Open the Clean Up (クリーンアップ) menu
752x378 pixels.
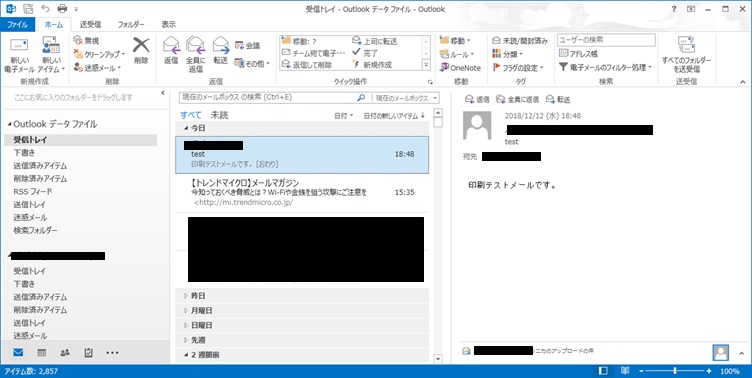click(x=99, y=54)
